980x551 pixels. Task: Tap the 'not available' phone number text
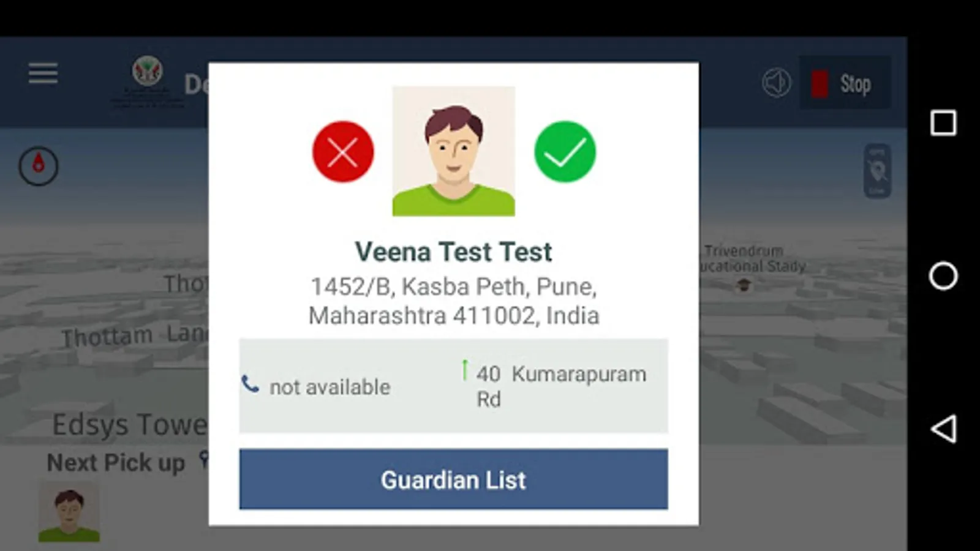330,387
